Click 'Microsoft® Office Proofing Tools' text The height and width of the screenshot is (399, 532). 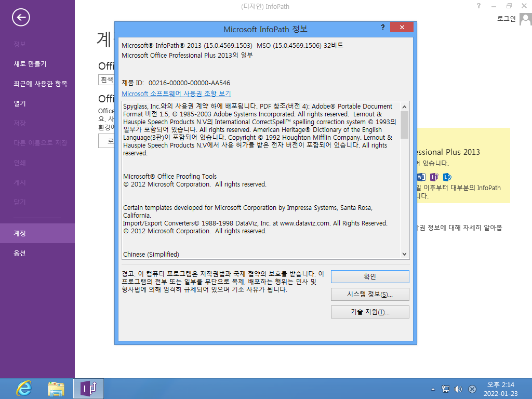click(170, 177)
